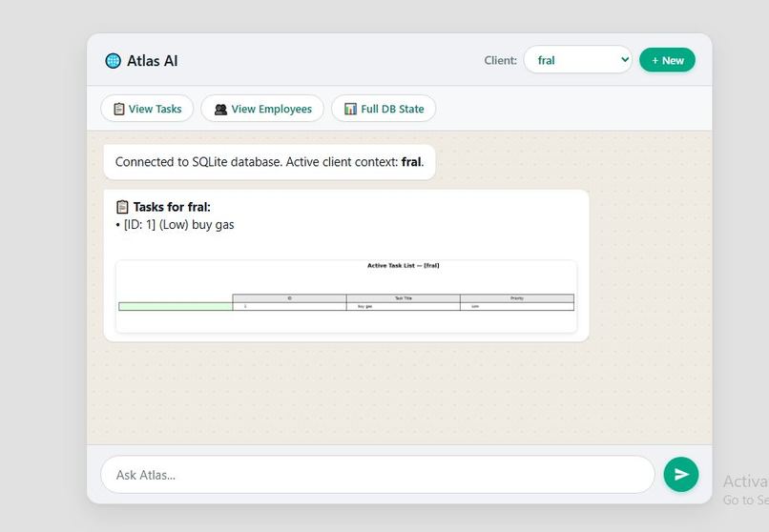The width and height of the screenshot is (769, 532).
Task: Click the "Client:" label
Action: point(500,60)
